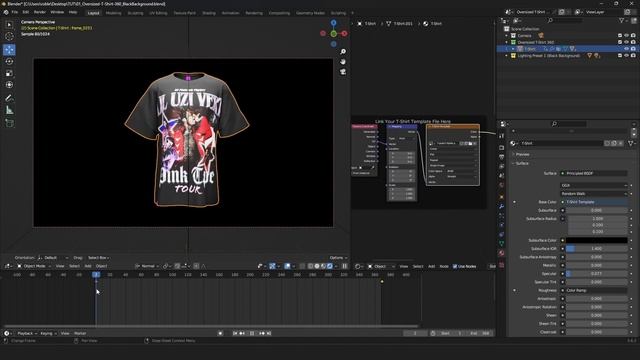Viewport: 640px width, 360px height.
Task: Jump to the timeline start frame
Action: (235, 333)
